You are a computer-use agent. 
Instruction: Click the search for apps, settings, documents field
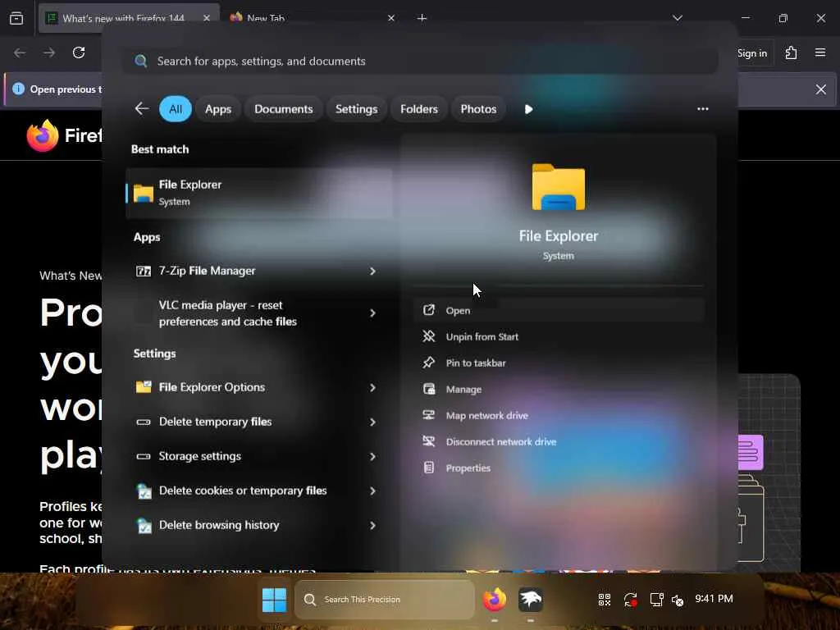(420, 61)
